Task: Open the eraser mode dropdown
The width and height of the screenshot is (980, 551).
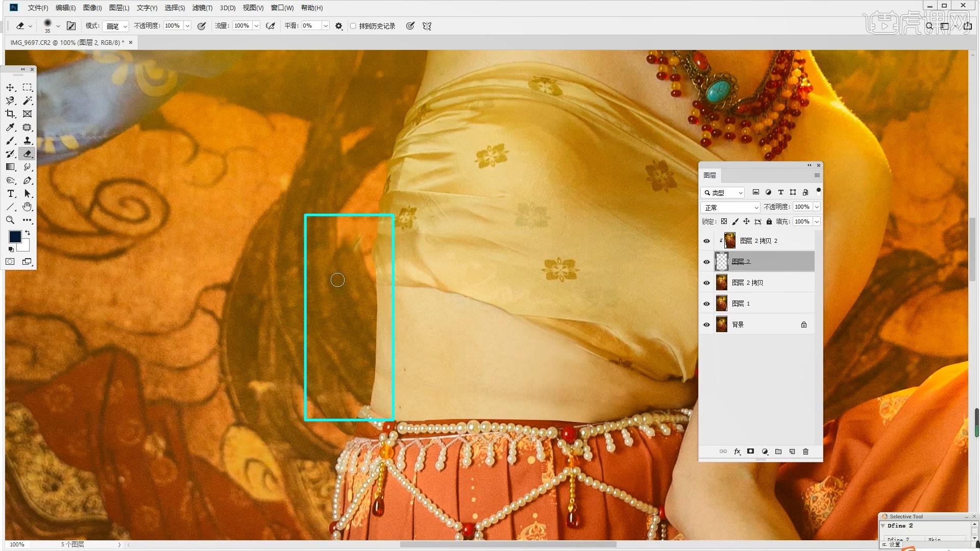Action: [x=116, y=26]
